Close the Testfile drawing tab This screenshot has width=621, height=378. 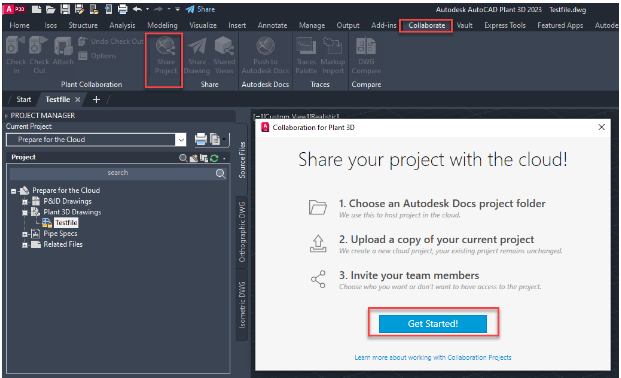coord(78,99)
